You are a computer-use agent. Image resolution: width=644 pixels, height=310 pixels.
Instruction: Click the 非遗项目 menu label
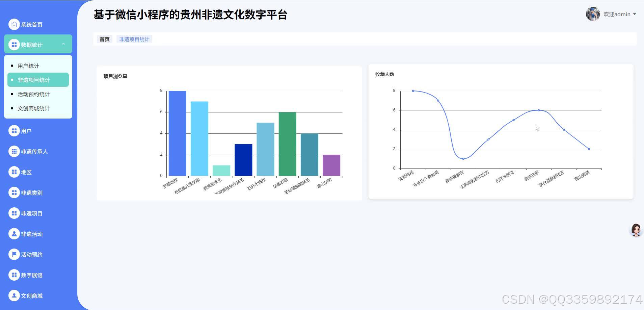tap(32, 213)
